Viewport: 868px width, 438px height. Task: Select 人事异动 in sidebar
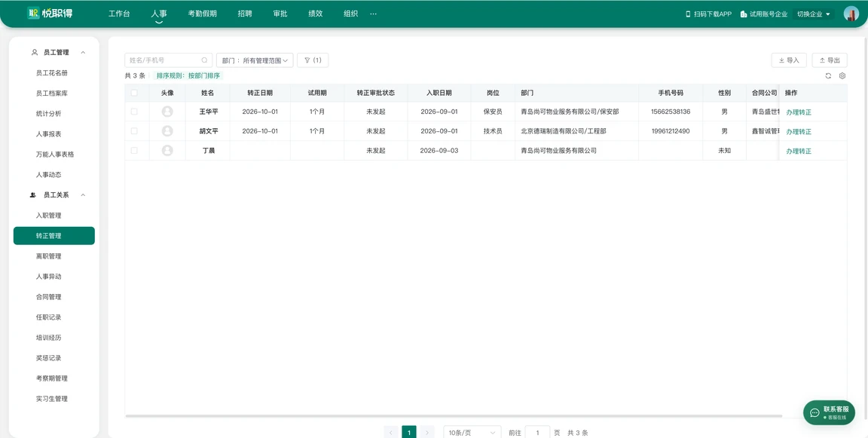pos(54,277)
